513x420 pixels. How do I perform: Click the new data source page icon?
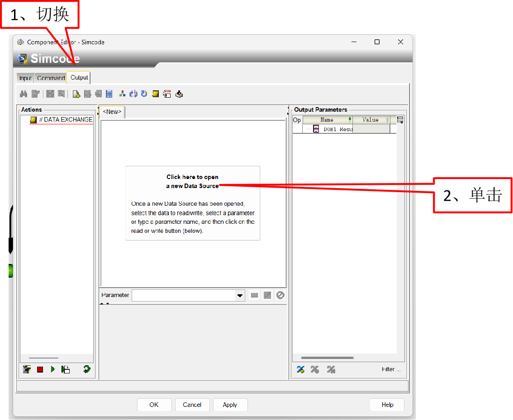tap(76, 94)
